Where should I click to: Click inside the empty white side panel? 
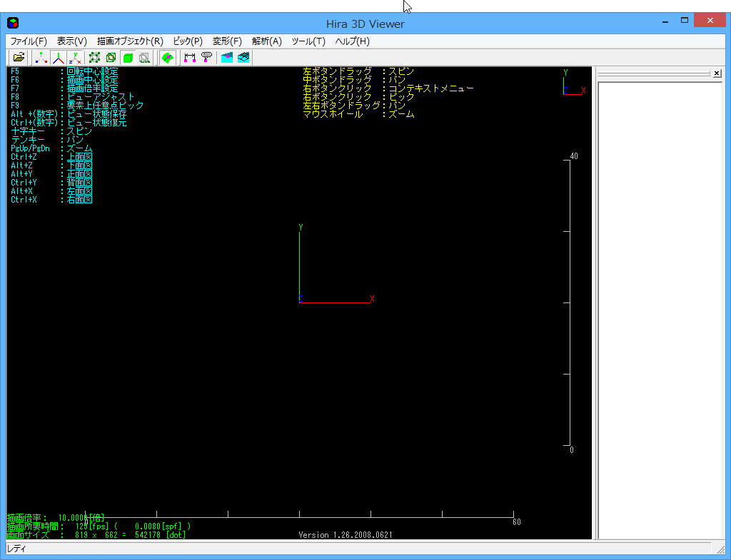(x=660, y=310)
